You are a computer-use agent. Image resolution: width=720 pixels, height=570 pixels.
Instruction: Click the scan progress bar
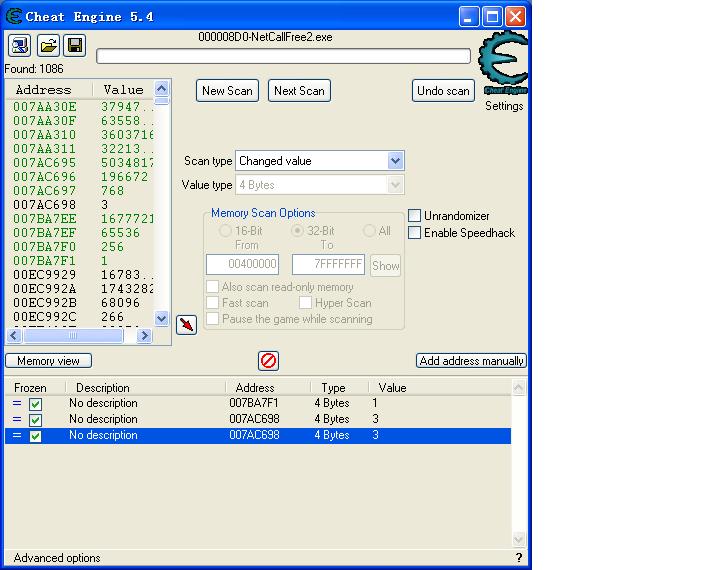pyautogui.click(x=283, y=56)
